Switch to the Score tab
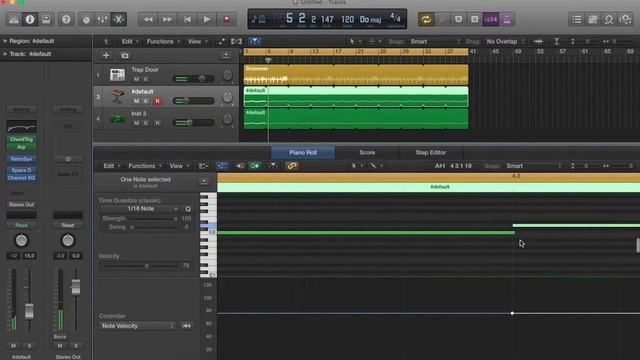Screen dimensions: 640x360 (367, 152)
